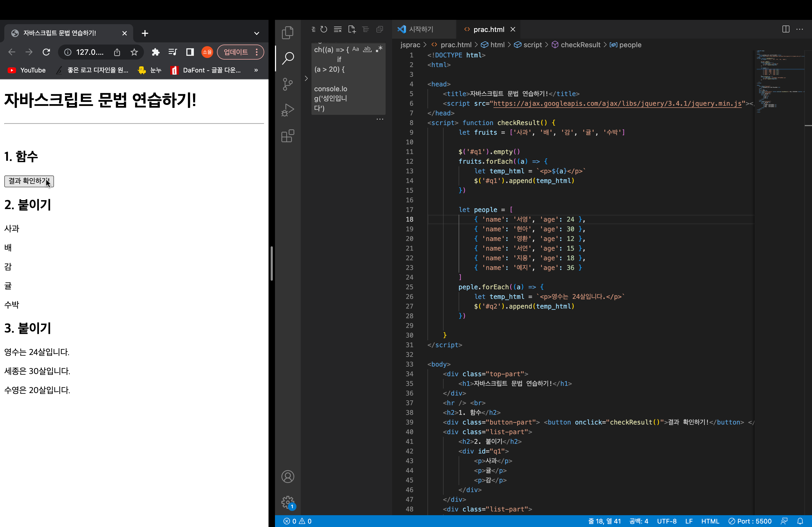Screen dimensions: 812x527
Task: View search results as a tree
Action: pos(365,29)
